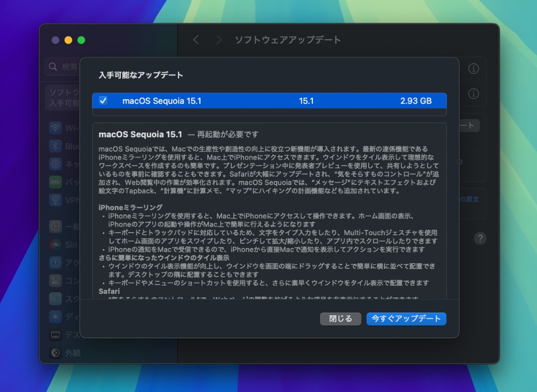Click the 今すぐアップデート button
537x392 pixels.
point(406,319)
